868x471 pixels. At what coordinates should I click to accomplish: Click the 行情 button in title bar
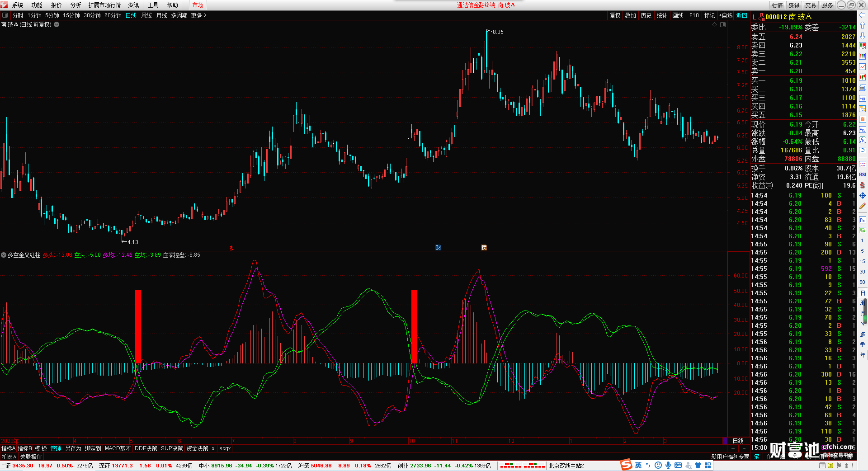[778, 5]
